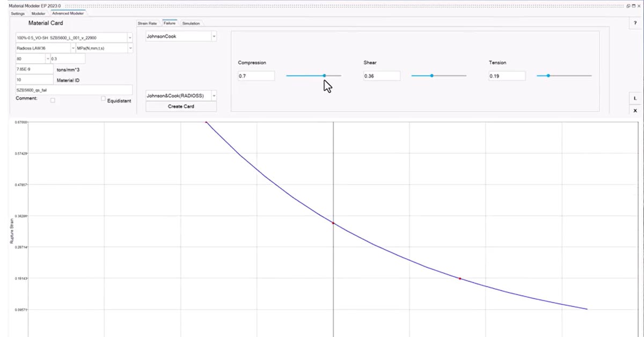The height and width of the screenshot is (337, 644).
Task: Open the Simulation tab
Action: [191, 24]
